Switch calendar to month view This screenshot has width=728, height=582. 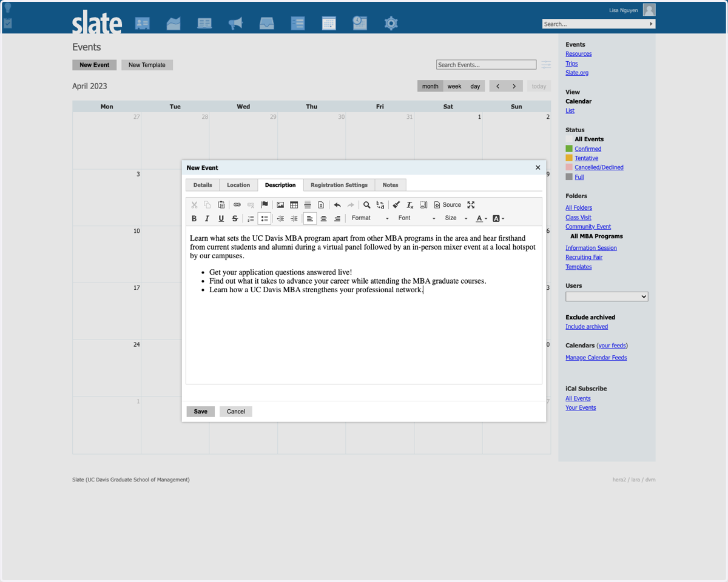(x=430, y=86)
